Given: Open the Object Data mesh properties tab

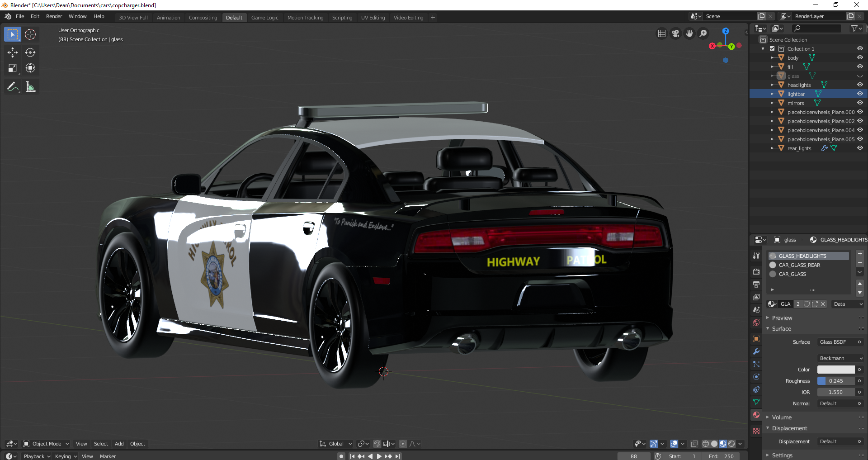Looking at the screenshot, I should [756, 402].
